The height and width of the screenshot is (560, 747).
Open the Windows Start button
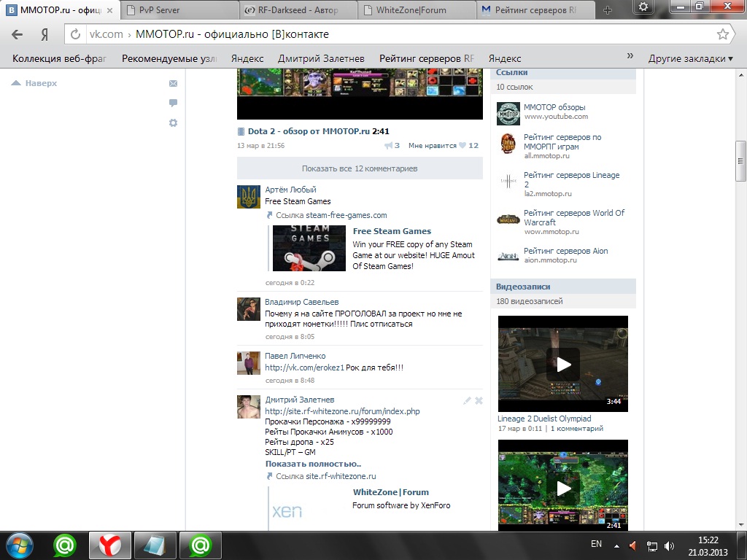click(20, 545)
